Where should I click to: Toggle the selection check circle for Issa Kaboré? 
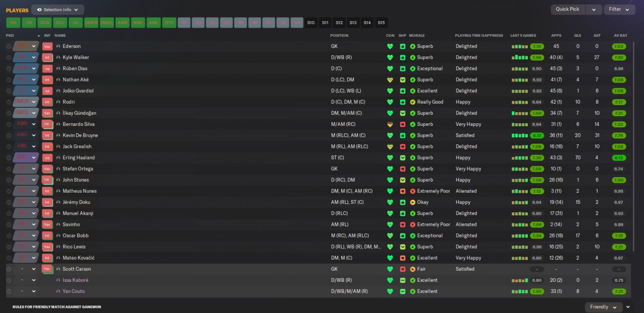pyautogui.click(x=9, y=280)
